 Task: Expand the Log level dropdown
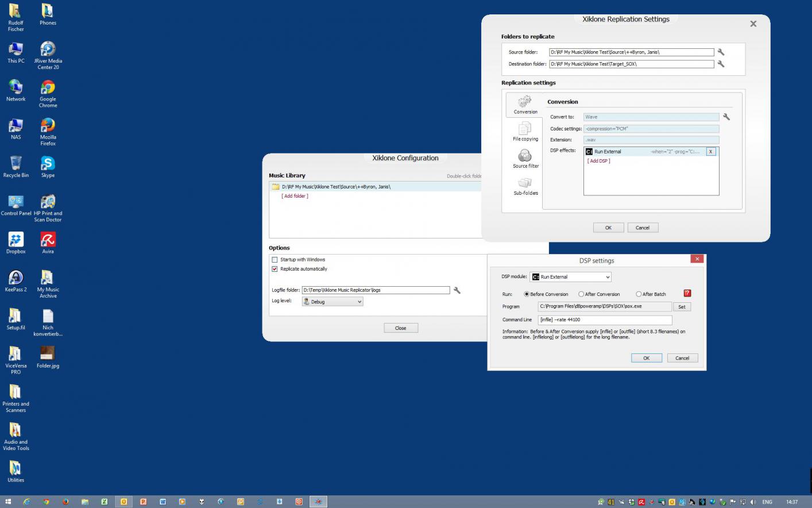332,302
